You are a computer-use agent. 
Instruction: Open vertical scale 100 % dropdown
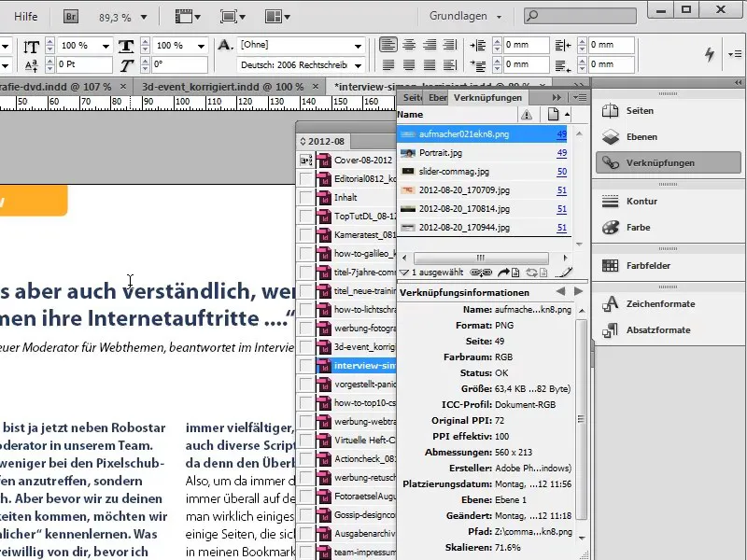[106, 46]
